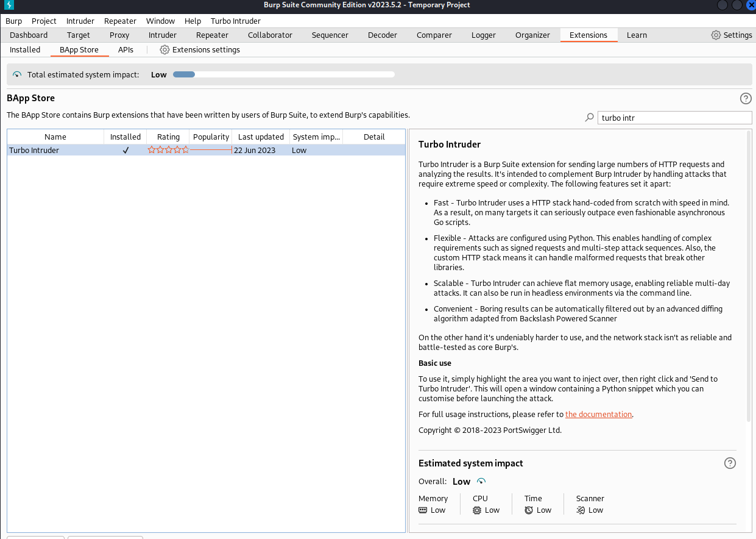The image size is (756, 539).
Task: Switch to the Dashboard tab
Action: 29,35
